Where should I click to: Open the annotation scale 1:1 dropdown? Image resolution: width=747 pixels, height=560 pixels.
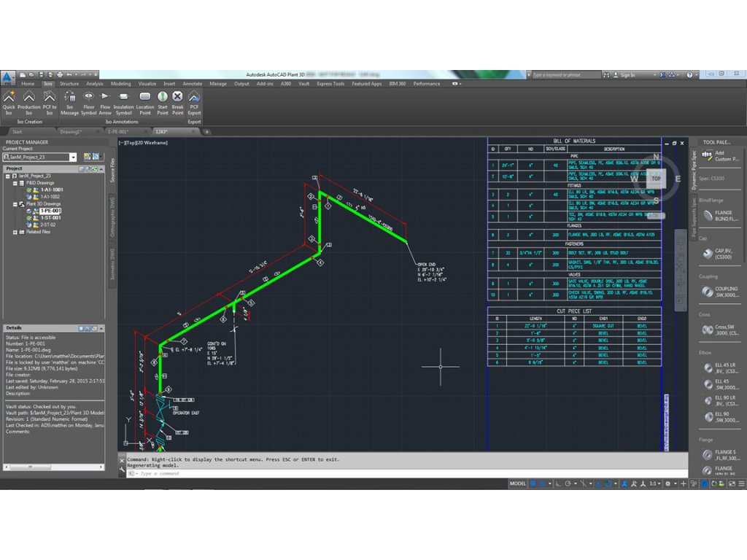click(x=655, y=484)
